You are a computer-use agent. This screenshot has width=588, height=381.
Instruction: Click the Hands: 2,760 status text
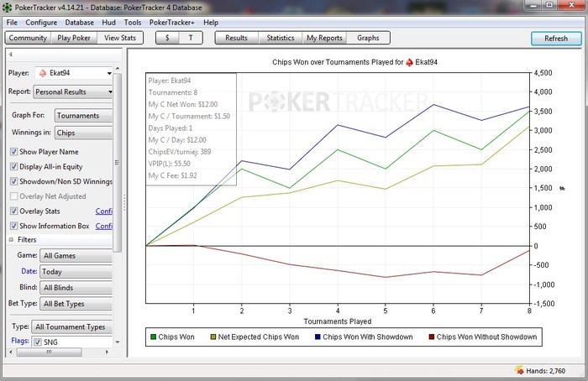click(546, 371)
